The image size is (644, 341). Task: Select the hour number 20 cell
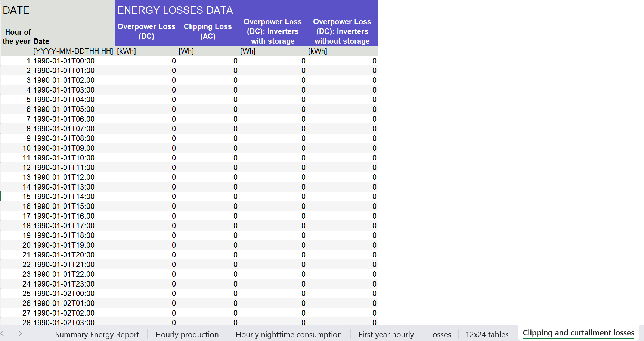pos(27,245)
